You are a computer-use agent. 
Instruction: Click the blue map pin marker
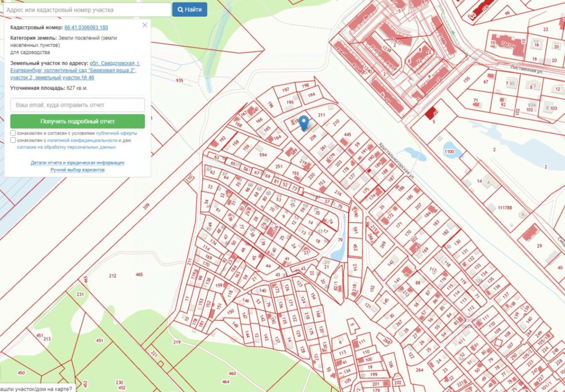pyautogui.click(x=304, y=123)
